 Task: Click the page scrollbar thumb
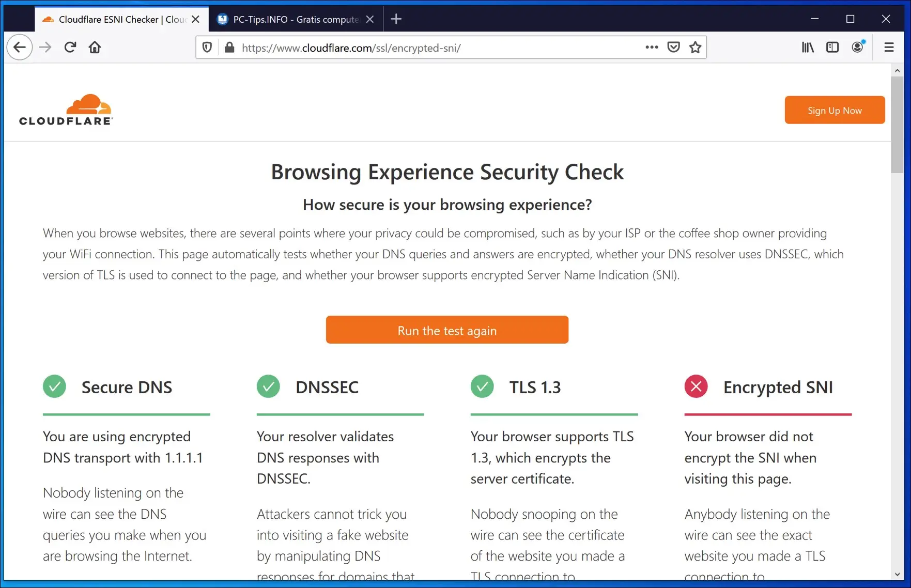pyautogui.click(x=897, y=125)
